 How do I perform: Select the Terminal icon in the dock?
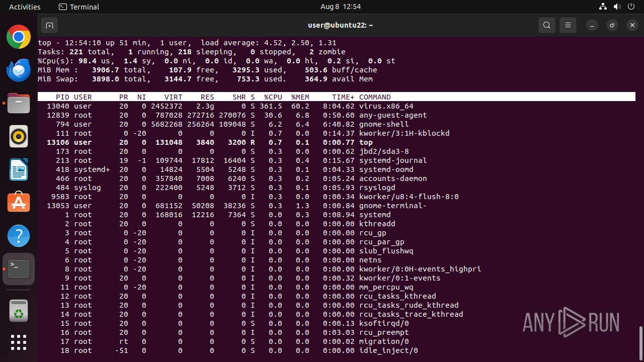19,269
